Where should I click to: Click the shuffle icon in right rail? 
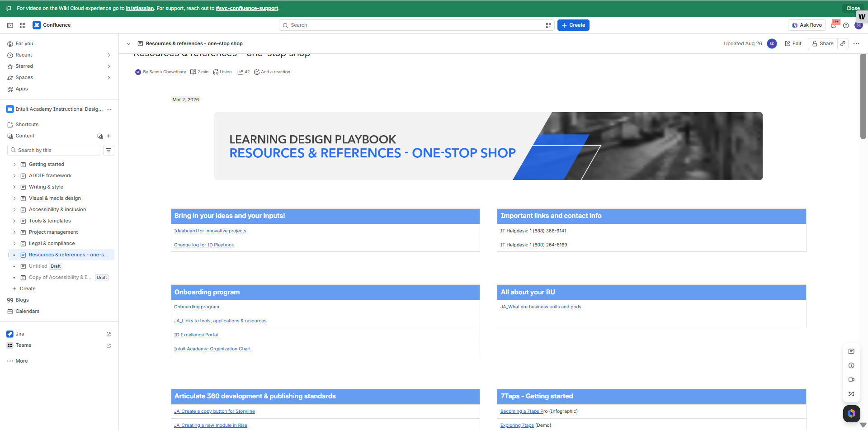pos(851,394)
